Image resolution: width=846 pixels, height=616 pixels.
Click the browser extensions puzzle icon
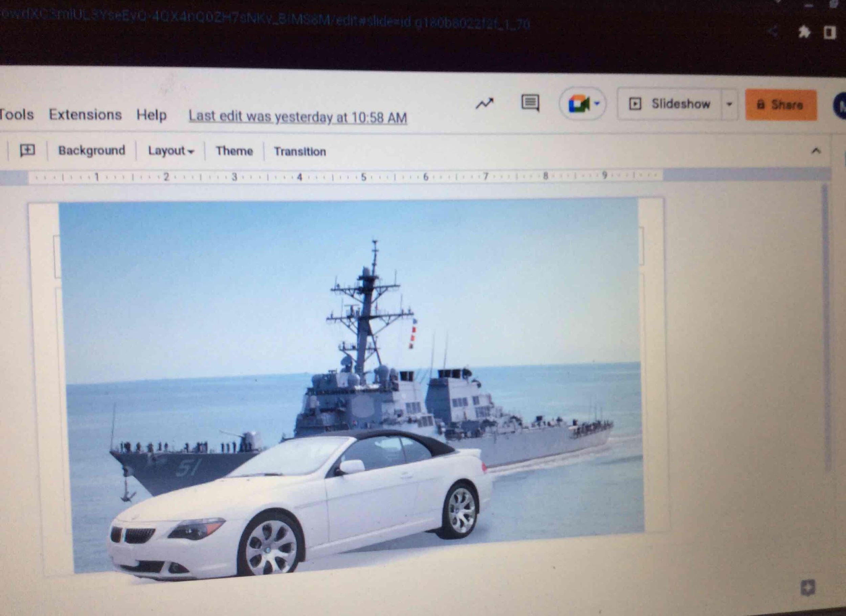(804, 32)
